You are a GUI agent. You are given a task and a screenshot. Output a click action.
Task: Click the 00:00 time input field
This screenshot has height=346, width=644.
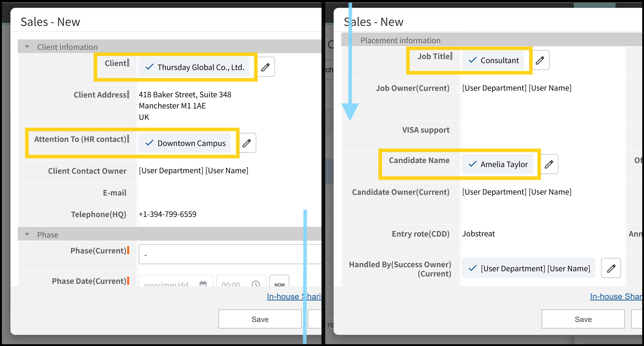click(231, 284)
